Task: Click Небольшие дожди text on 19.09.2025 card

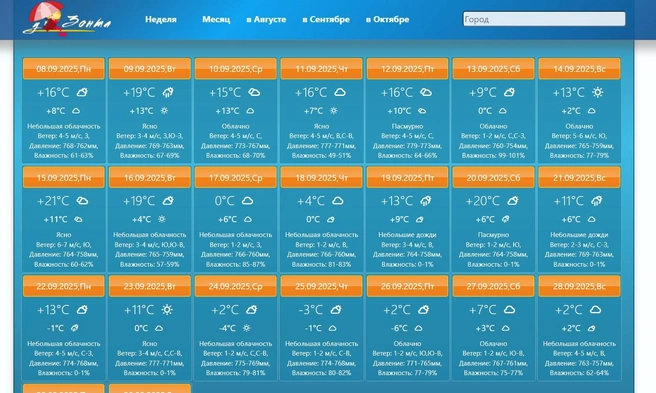Action: tap(407, 235)
